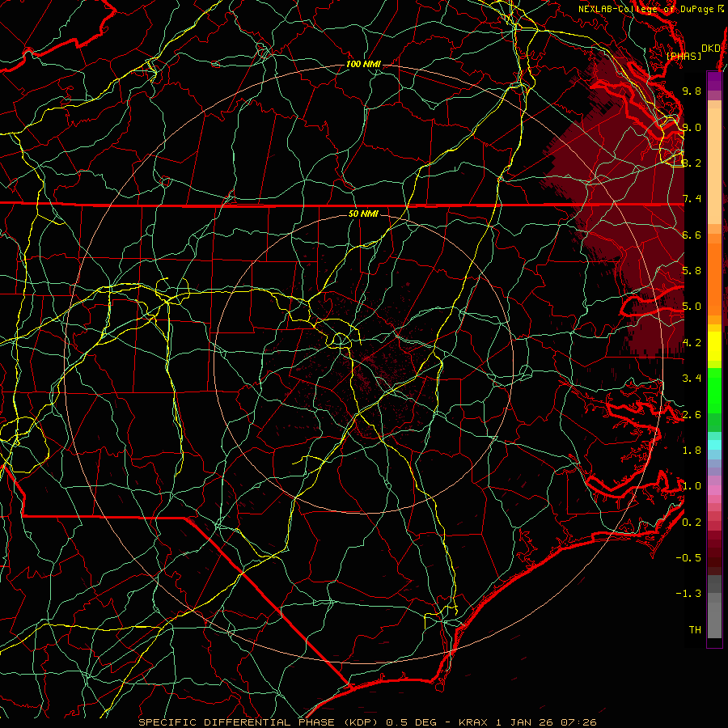This screenshot has height=728, width=728.
Task: Select the 4.2 value on the scale
Action: tap(692, 343)
